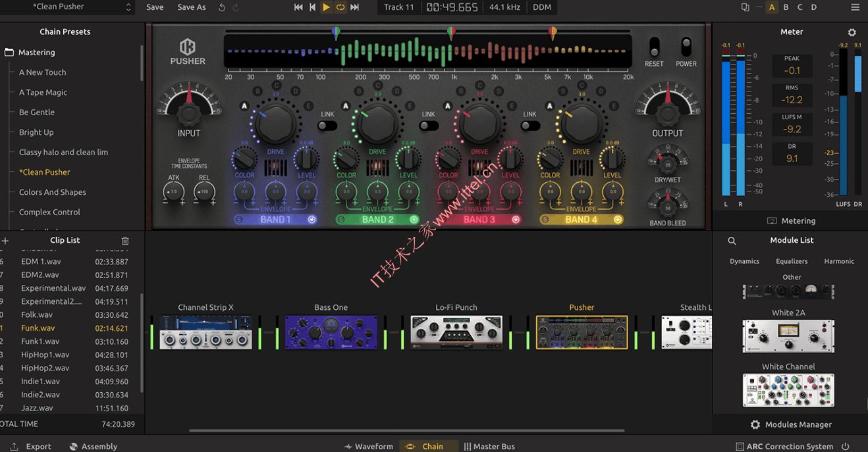The height and width of the screenshot is (452, 868).
Task: Toggle the LINK switch between Band 3 and 4
Action: [x=530, y=126]
